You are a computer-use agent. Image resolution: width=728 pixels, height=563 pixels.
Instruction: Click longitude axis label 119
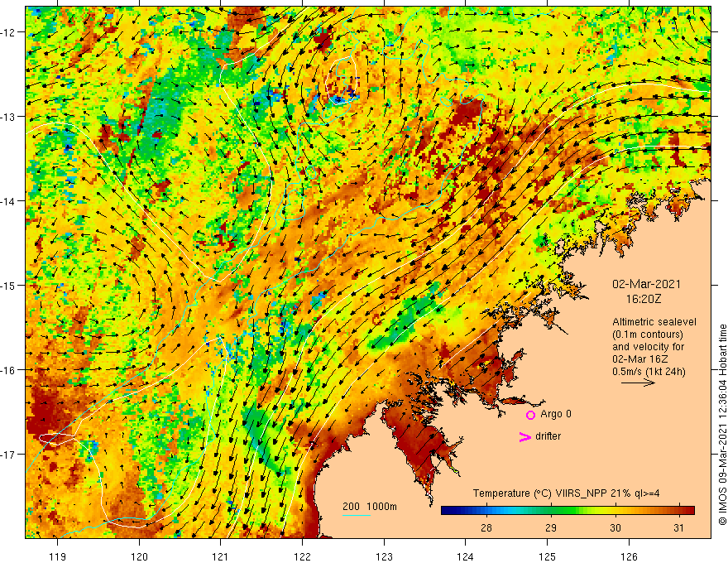pos(58,556)
